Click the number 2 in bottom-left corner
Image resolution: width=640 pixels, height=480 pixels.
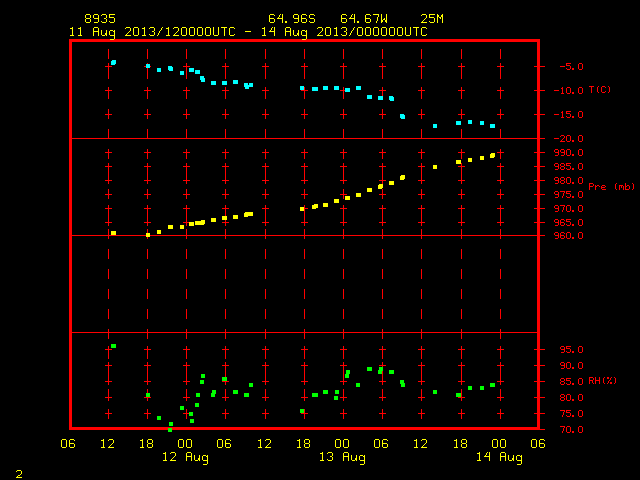19,474
